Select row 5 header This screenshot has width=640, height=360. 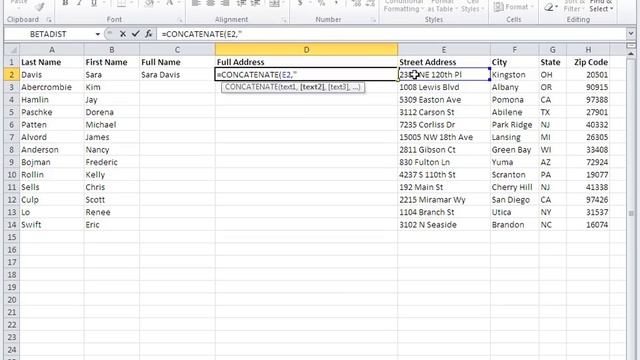coord(12,112)
